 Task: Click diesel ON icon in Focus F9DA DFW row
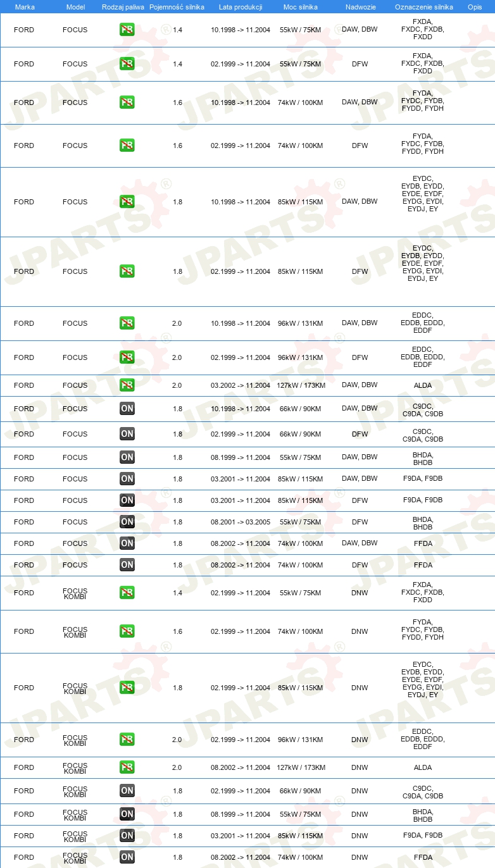127,500
